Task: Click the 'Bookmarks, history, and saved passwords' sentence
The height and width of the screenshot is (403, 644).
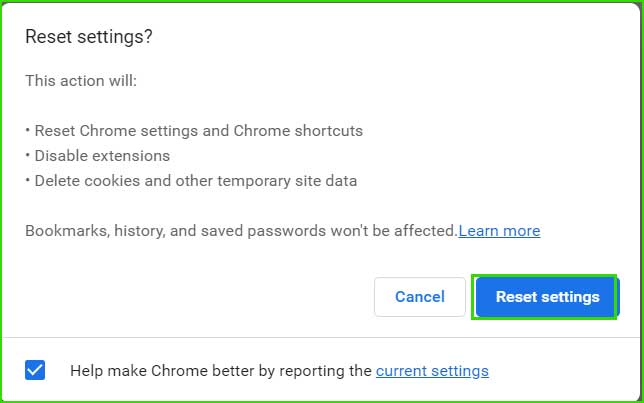Action: coord(241,231)
